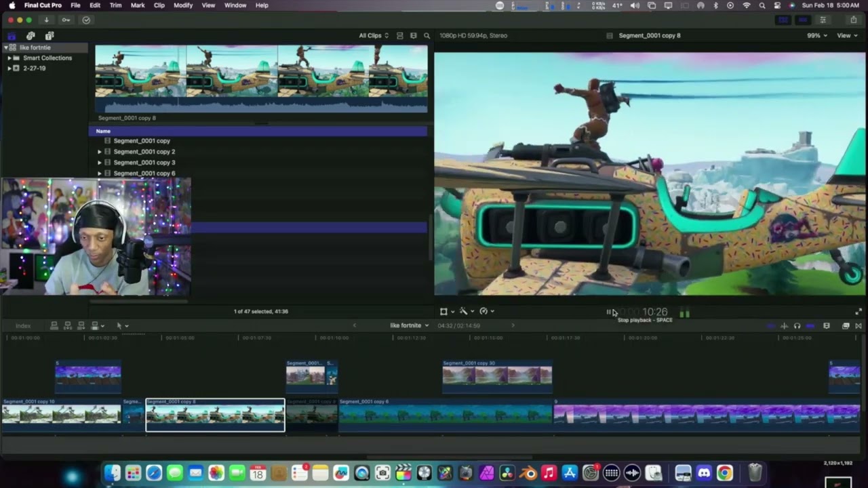Click the import media arrow button
The width and height of the screenshot is (868, 488).
click(x=46, y=20)
